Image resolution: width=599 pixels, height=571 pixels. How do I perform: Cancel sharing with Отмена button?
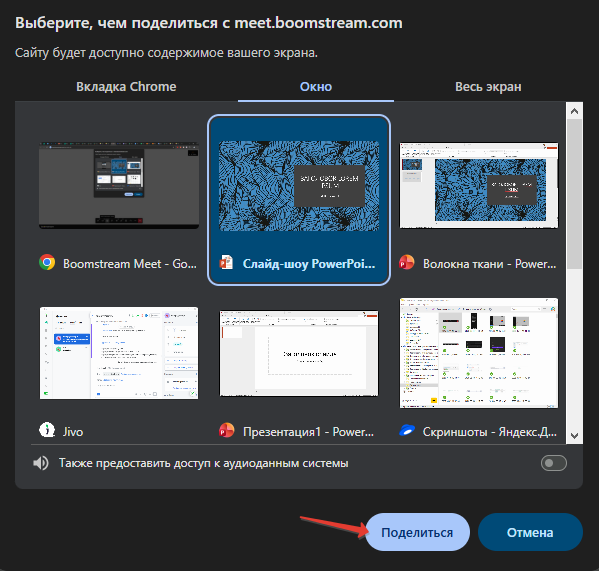pos(530,532)
